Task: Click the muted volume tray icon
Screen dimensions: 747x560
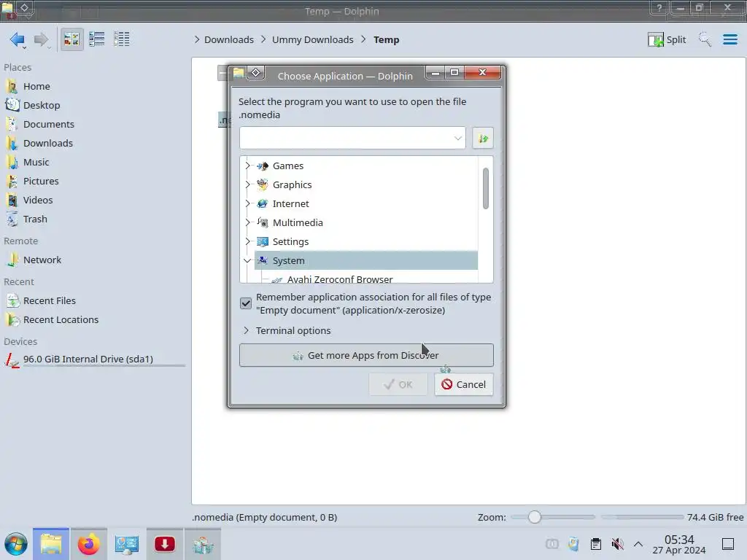Action: pos(617,544)
